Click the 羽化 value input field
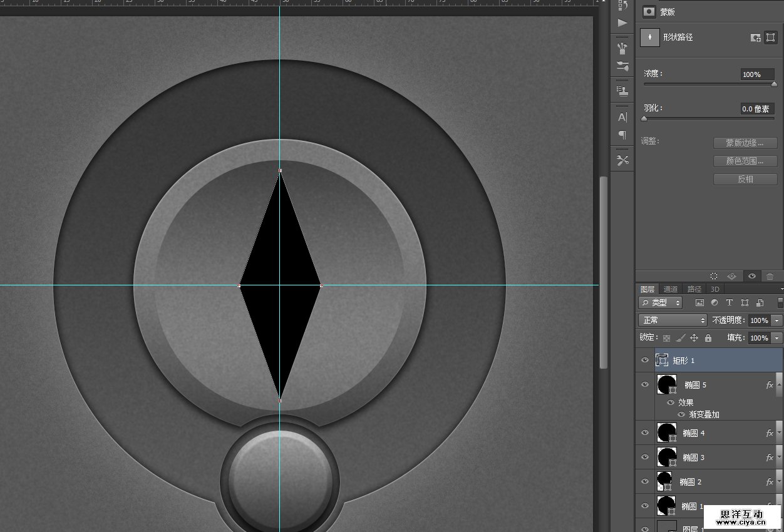 [x=756, y=109]
